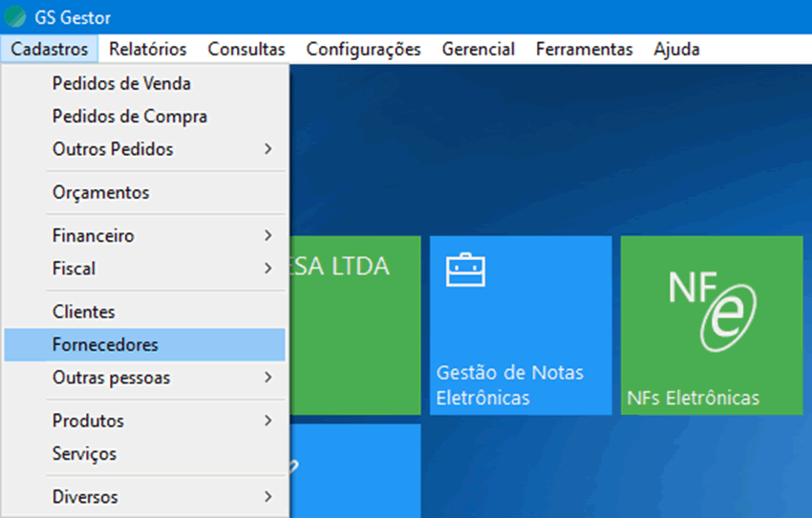The image size is (812, 518).
Task: Select Fornecedores from the Cadastros menu
Action: click(105, 344)
